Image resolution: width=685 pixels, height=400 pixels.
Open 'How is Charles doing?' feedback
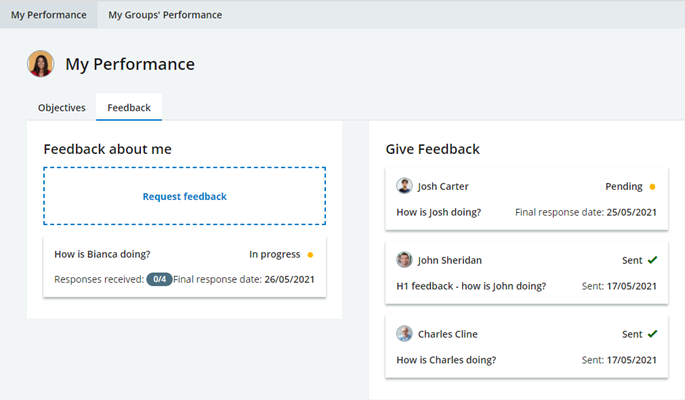click(x=446, y=360)
